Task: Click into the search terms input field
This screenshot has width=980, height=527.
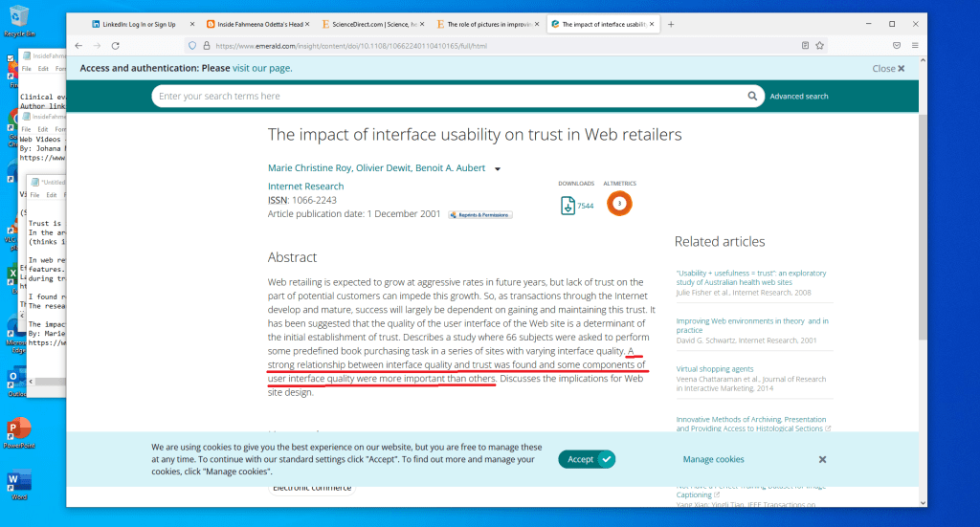Action: (x=450, y=96)
